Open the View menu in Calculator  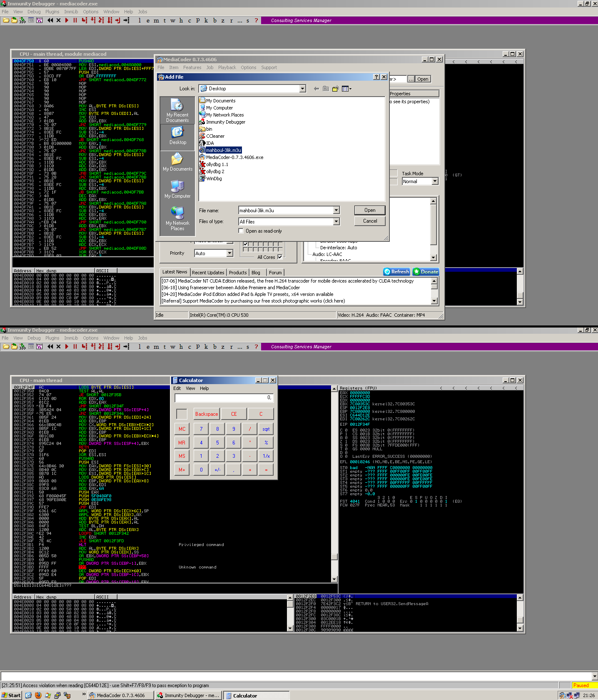click(190, 388)
